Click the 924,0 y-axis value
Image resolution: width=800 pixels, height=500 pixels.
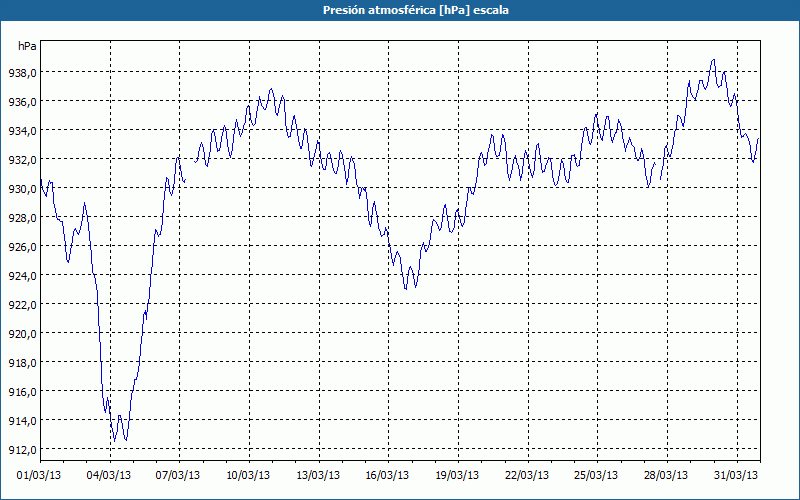pyautogui.click(x=22, y=276)
